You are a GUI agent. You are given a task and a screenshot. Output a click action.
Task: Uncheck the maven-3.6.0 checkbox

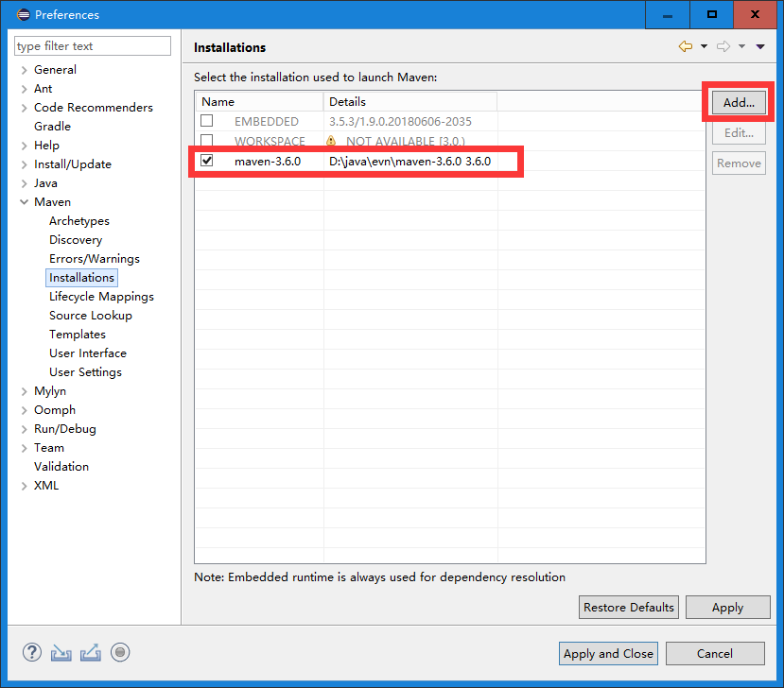coord(206,161)
